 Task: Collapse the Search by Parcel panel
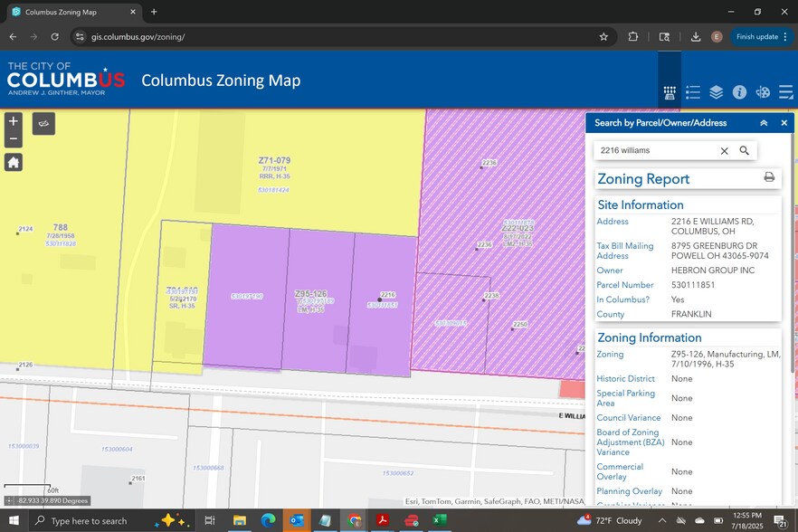(x=764, y=123)
